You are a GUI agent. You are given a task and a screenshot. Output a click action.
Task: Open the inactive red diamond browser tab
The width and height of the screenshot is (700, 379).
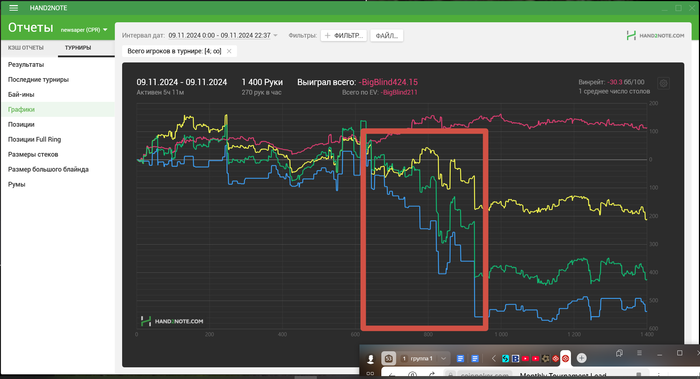tap(555, 358)
